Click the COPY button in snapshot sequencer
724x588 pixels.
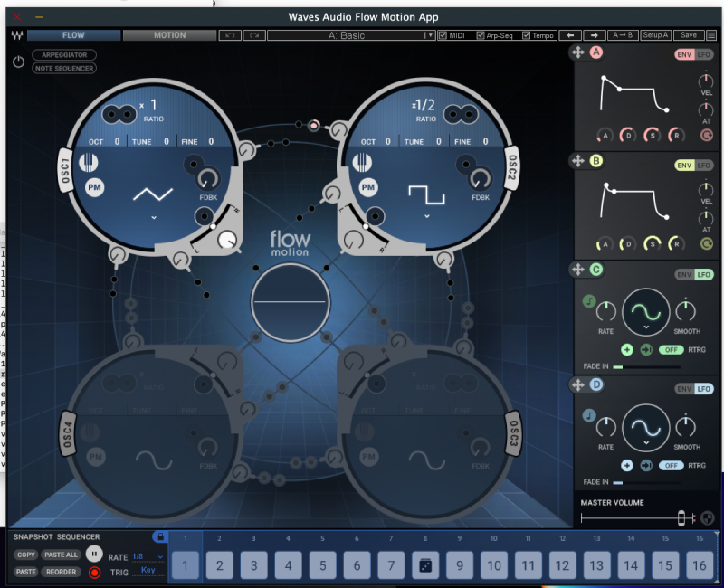(x=26, y=555)
